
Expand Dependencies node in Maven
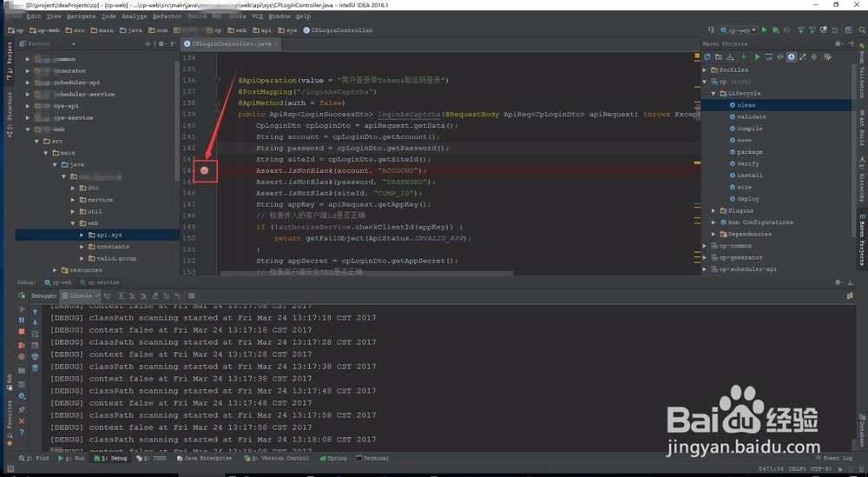click(713, 234)
